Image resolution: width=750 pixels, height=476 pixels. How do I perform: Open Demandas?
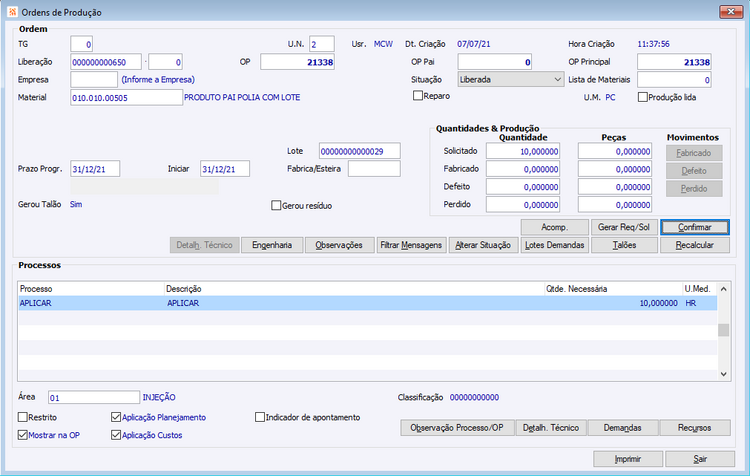click(x=622, y=428)
